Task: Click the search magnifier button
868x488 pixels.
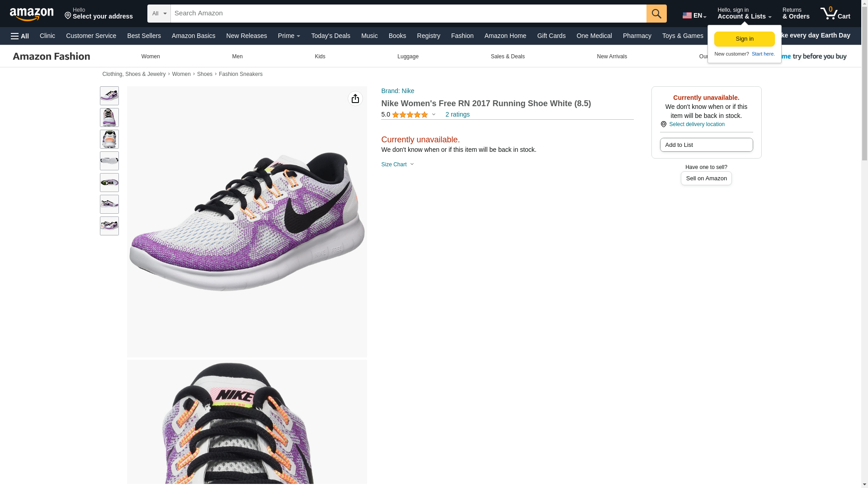Action: (656, 14)
